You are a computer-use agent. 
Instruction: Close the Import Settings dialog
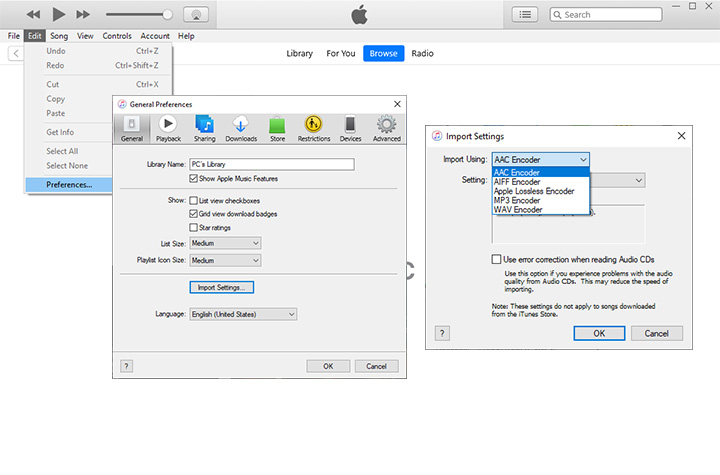[x=681, y=136]
